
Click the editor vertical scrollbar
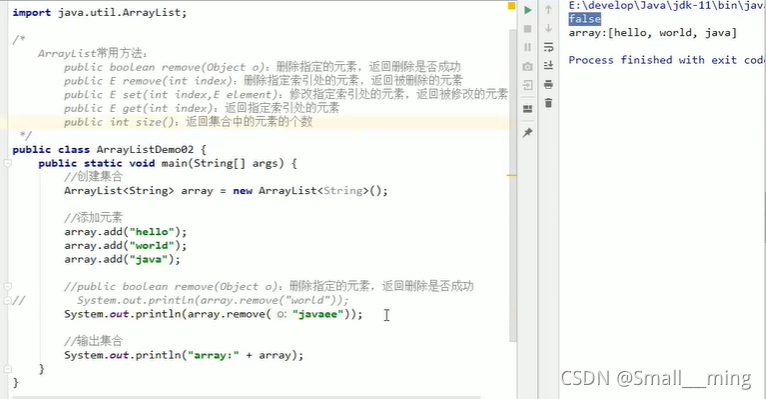click(x=512, y=186)
